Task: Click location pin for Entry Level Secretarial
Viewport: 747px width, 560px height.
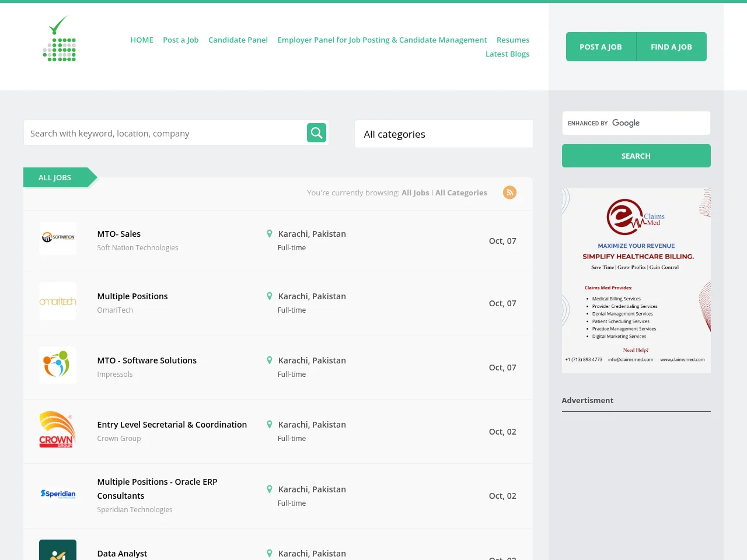Action: tap(269, 425)
